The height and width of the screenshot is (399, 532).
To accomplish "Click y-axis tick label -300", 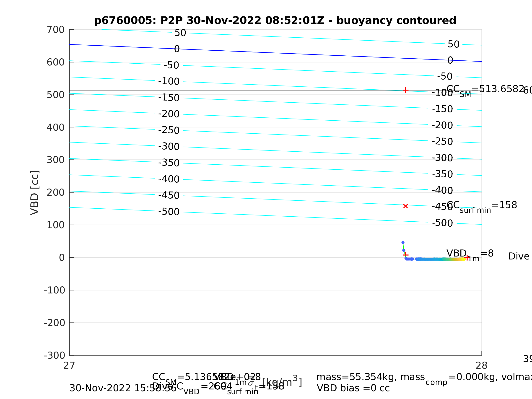I will [x=54, y=355].
